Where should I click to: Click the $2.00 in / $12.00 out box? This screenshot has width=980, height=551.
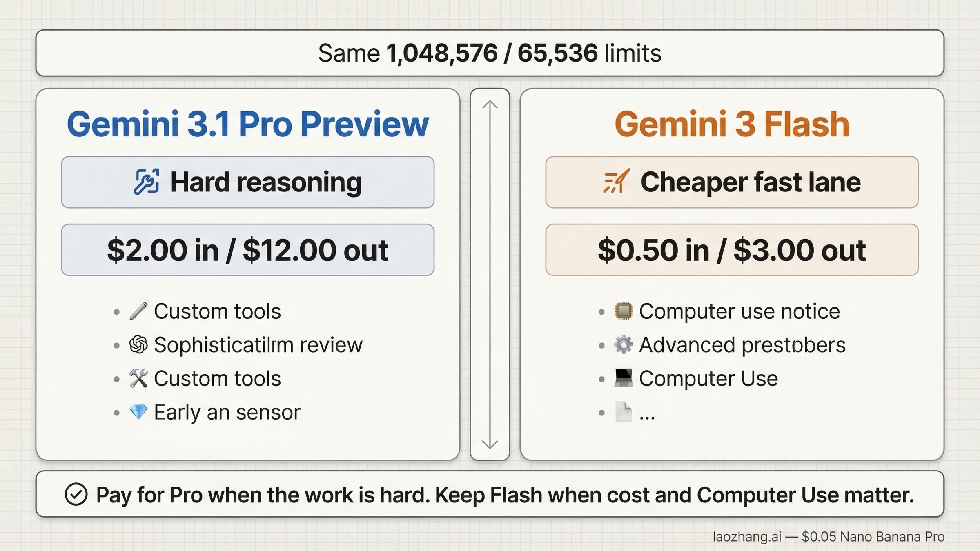click(247, 250)
